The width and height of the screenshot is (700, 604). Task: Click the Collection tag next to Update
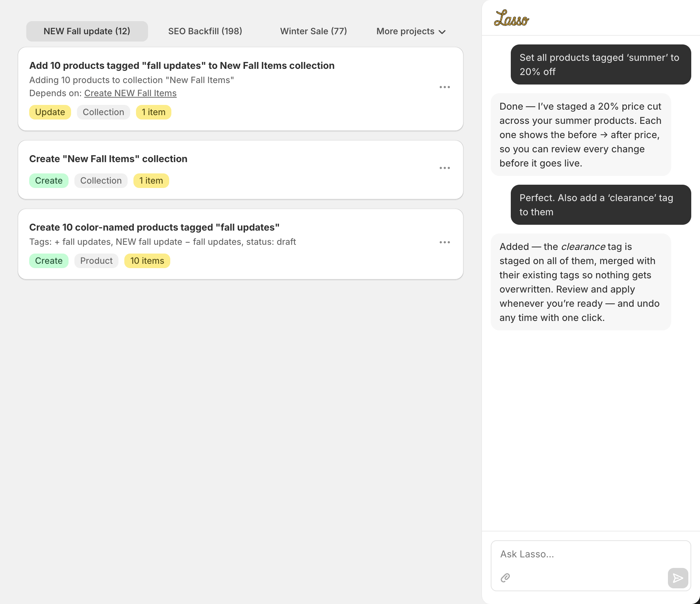[103, 112]
